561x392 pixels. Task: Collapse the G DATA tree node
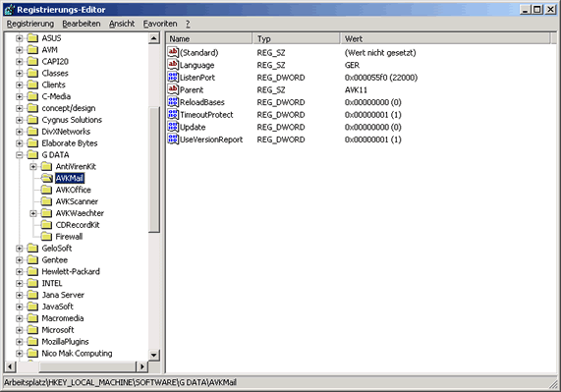coord(20,155)
